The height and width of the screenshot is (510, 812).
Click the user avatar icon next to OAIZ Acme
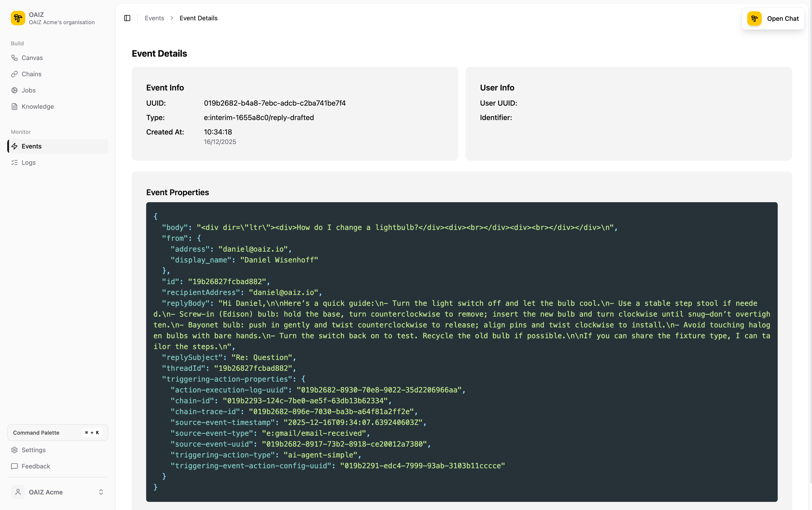coord(18,492)
